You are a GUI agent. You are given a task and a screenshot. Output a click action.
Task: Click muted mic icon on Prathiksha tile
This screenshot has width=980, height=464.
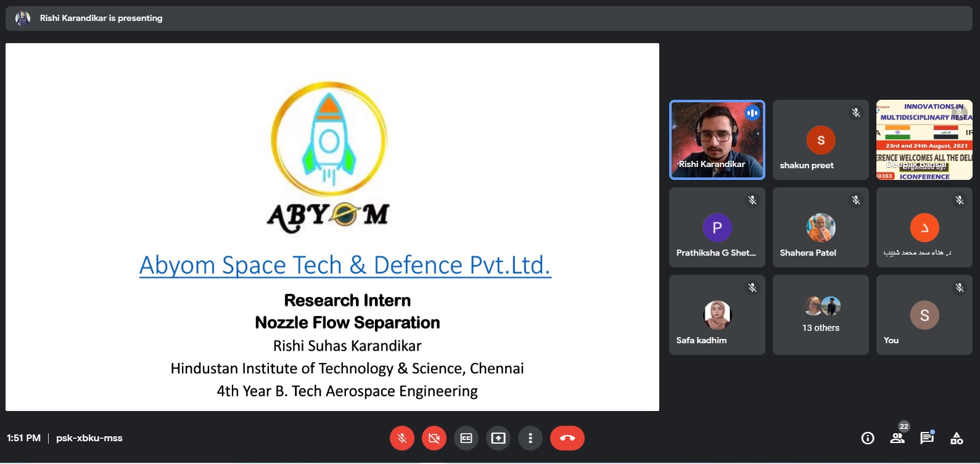(752, 200)
